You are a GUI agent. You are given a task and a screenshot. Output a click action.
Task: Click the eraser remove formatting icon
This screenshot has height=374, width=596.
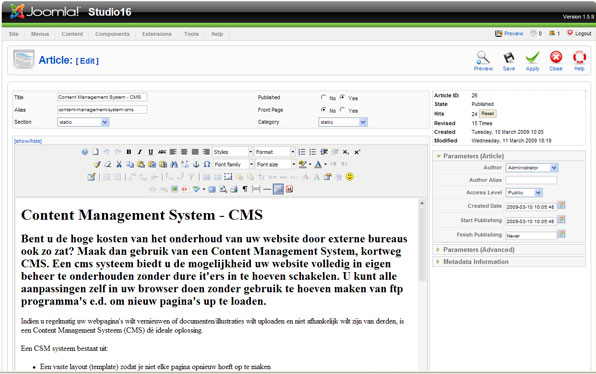click(108, 164)
